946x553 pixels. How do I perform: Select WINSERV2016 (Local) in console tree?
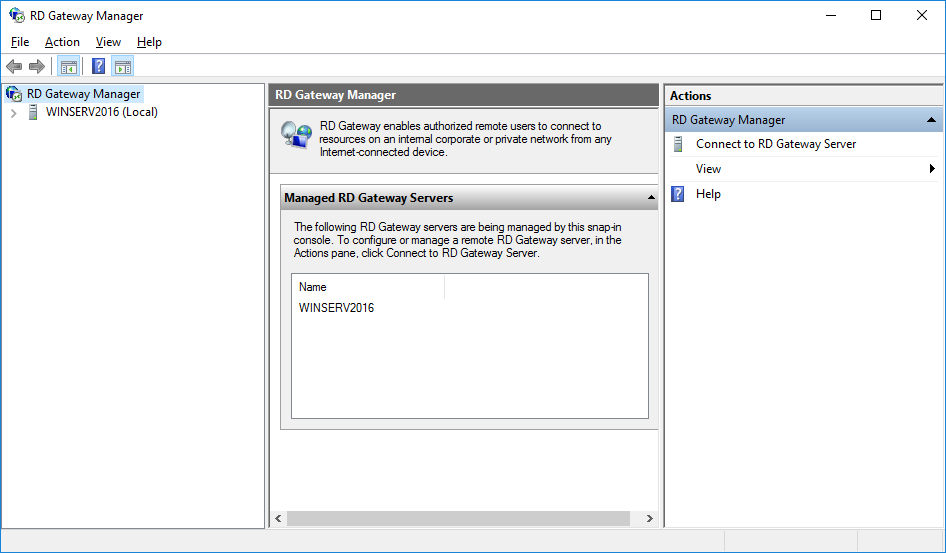click(102, 112)
